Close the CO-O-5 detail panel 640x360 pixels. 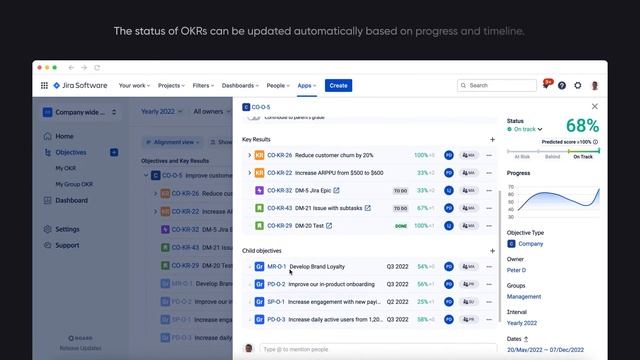tap(595, 107)
